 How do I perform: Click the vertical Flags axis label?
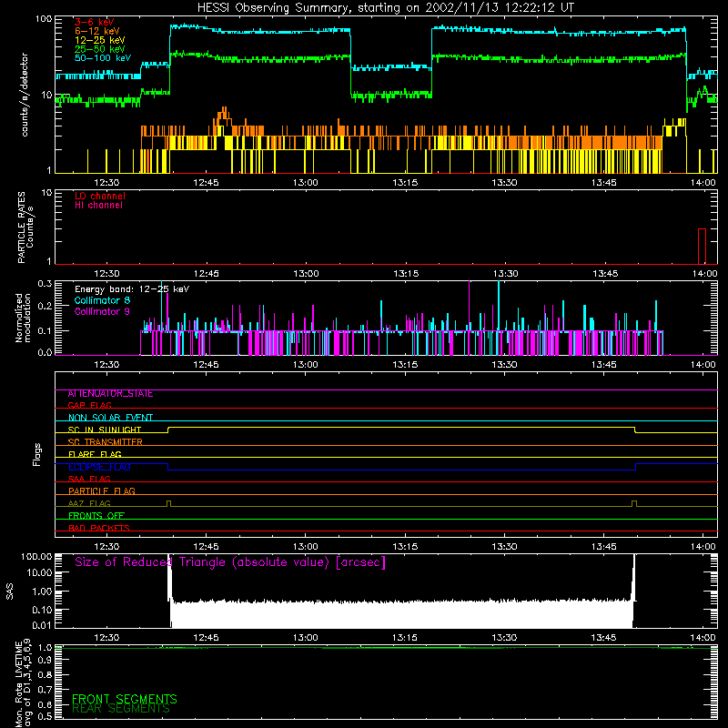[x=37, y=455]
